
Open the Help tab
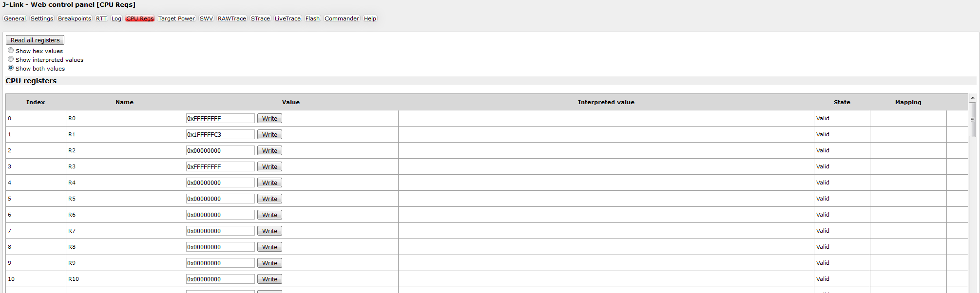(x=370, y=18)
